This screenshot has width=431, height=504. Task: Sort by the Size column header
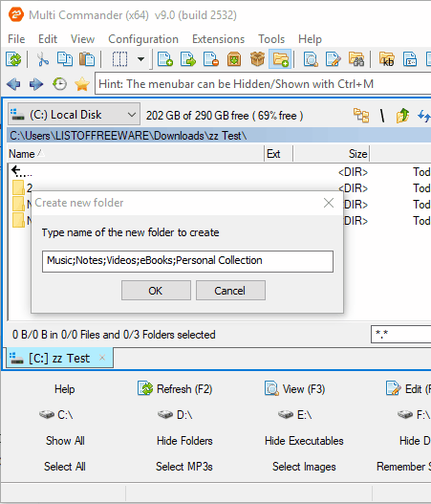[x=331, y=154]
